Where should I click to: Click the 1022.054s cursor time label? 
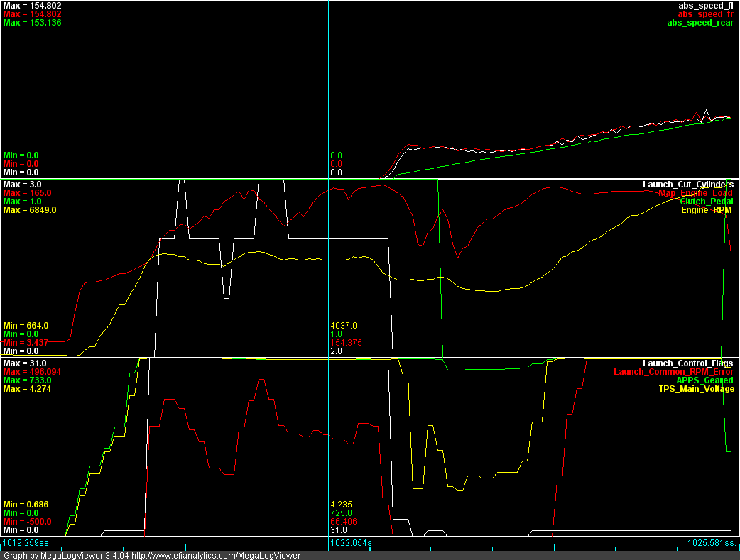pyautogui.click(x=352, y=544)
